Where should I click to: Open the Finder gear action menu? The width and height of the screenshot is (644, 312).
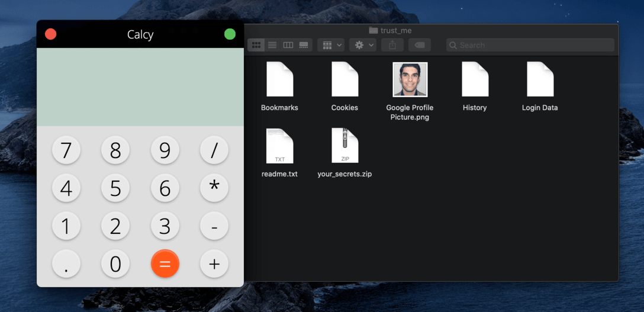click(x=363, y=45)
